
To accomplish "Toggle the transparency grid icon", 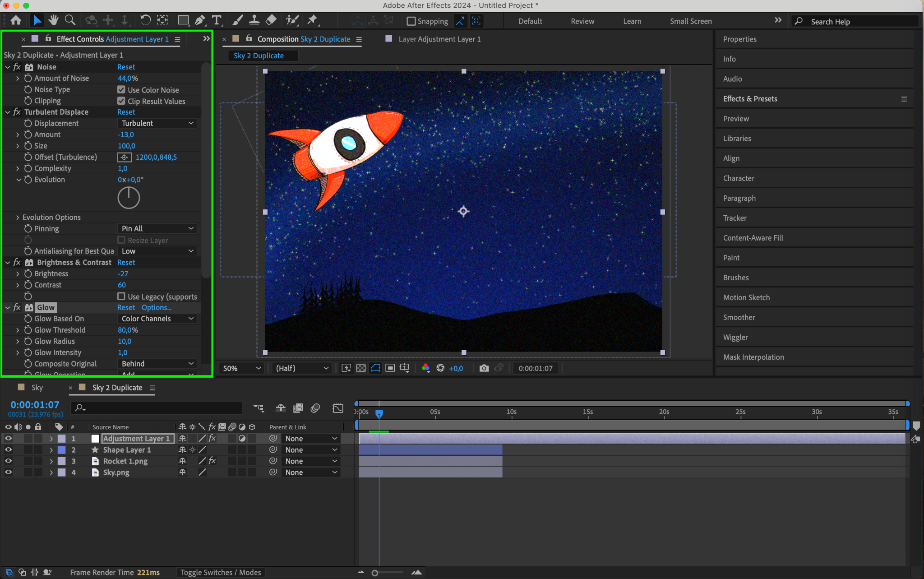I will pos(361,368).
